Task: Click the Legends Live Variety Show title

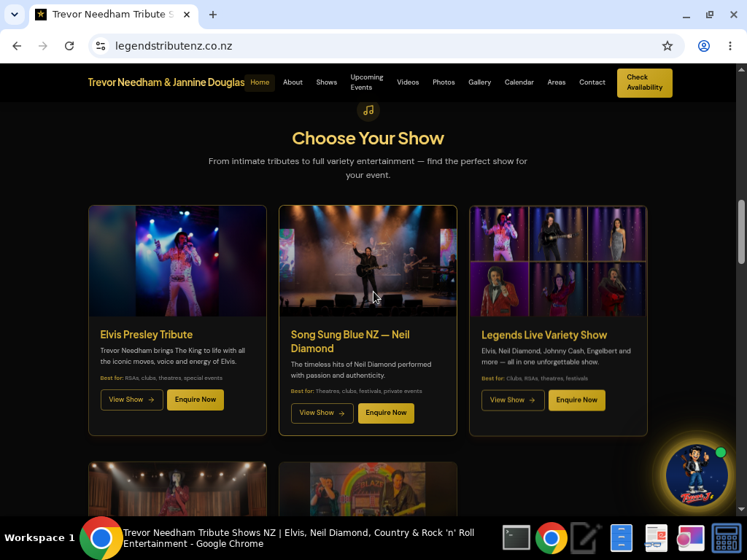Action: pos(544,335)
